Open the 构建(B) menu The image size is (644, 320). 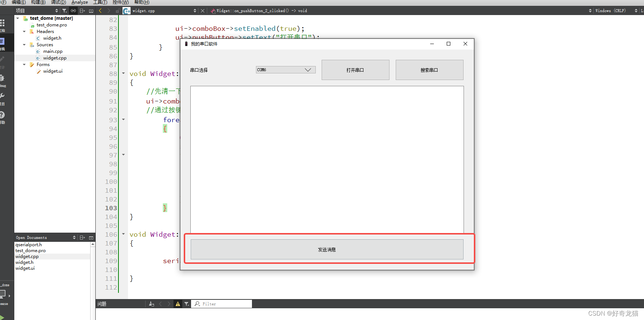(x=39, y=2)
